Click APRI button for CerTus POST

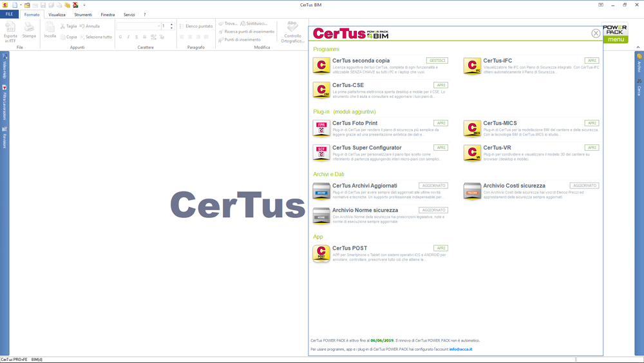point(440,248)
